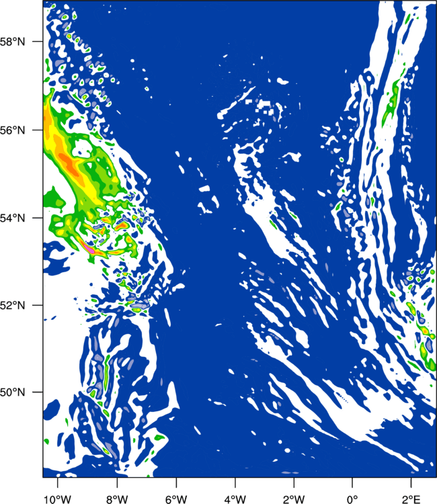Click the 50°N latitude label
The width and height of the screenshot is (437, 504).
[x=13, y=392]
